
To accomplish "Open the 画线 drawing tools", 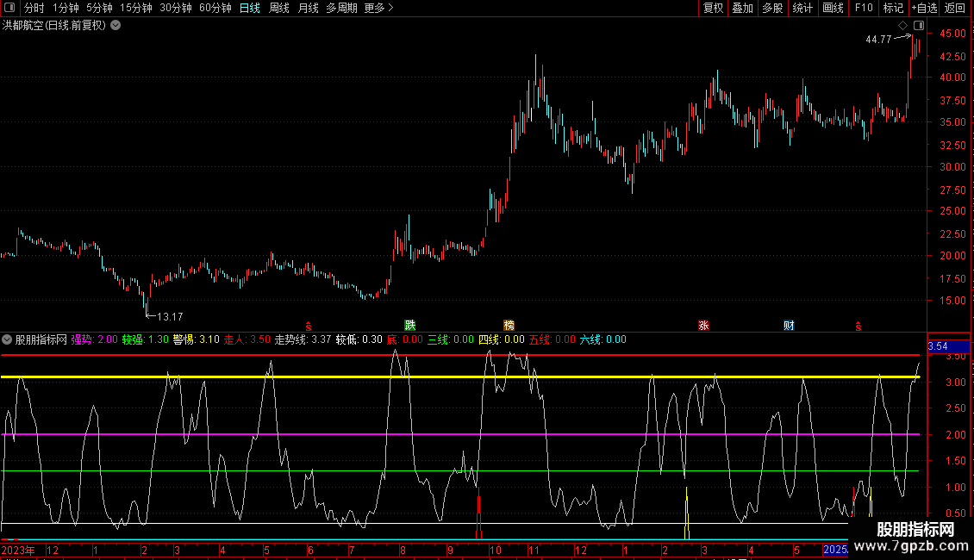I will pos(833,8).
